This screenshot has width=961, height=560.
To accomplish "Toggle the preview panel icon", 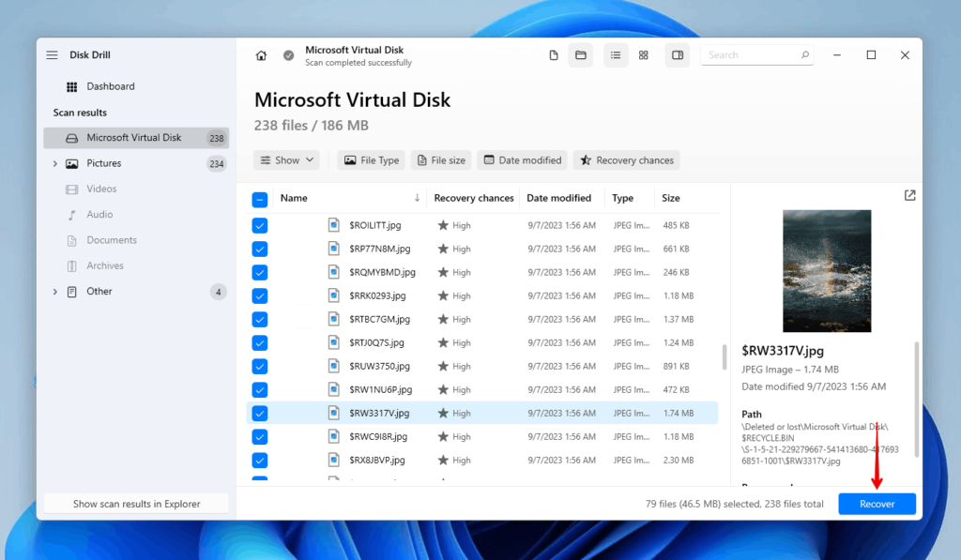I will tap(678, 55).
